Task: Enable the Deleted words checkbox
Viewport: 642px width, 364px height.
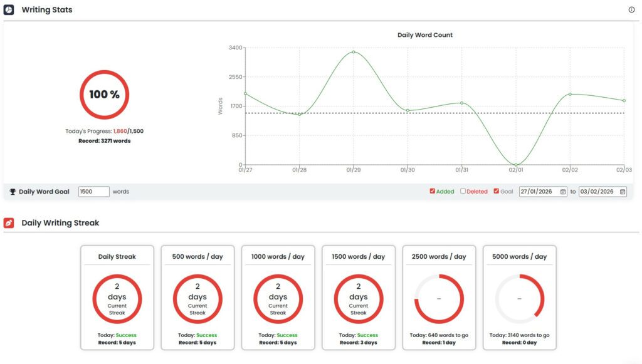Action: [x=463, y=191]
